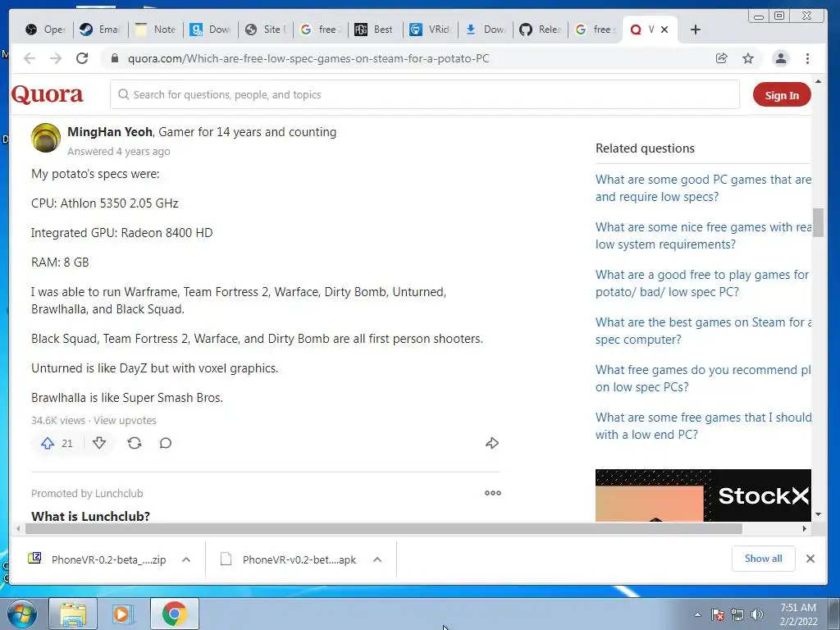Adjust volume from the system tray speaker
Viewport: 840px width, 630px height.
pyautogui.click(x=757, y=614)
